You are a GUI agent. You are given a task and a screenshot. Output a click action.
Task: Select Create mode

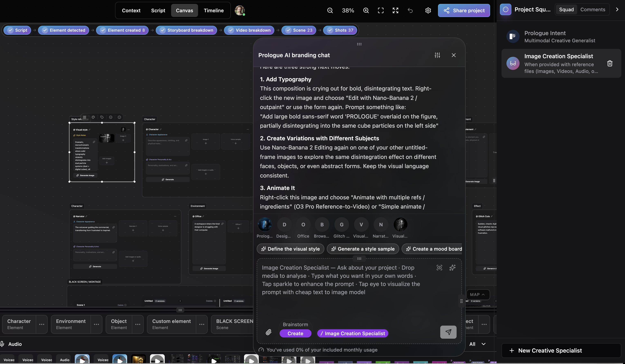click(295, 334)
